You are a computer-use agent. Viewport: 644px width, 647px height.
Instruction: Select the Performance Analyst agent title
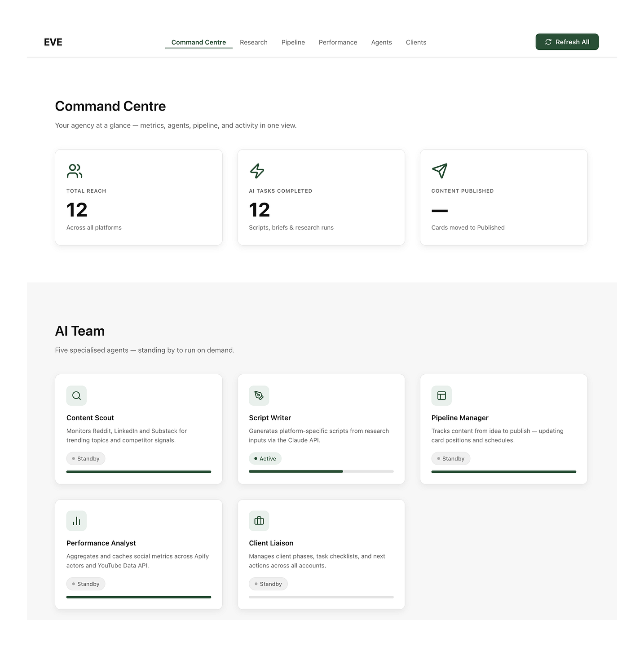(x=101, y=543)
